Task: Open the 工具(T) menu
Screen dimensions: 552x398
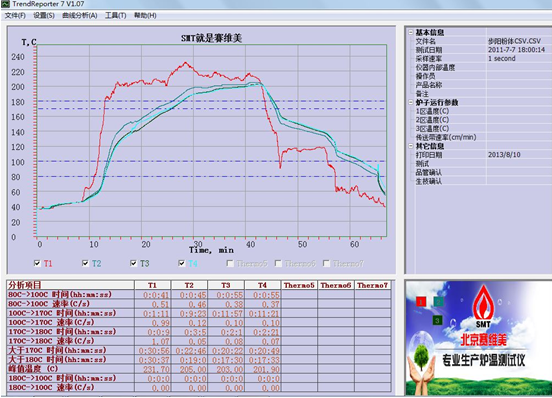Action: [115, 15]
